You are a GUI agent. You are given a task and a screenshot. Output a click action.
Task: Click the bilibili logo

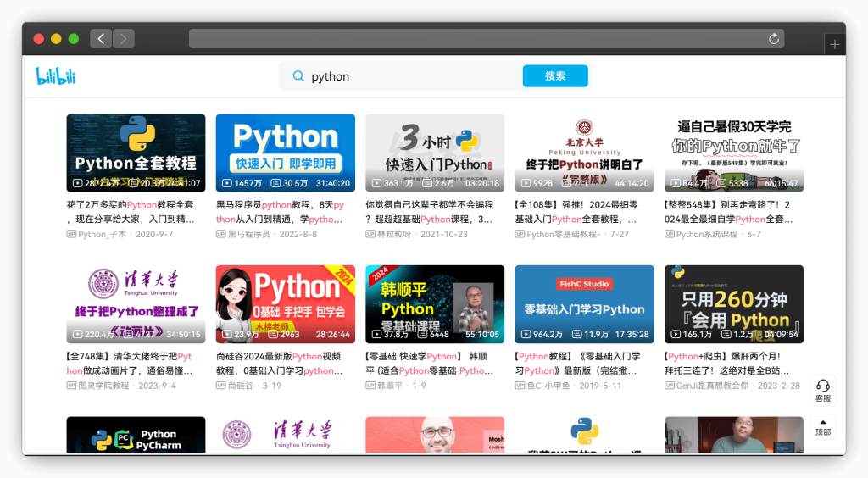56,76
